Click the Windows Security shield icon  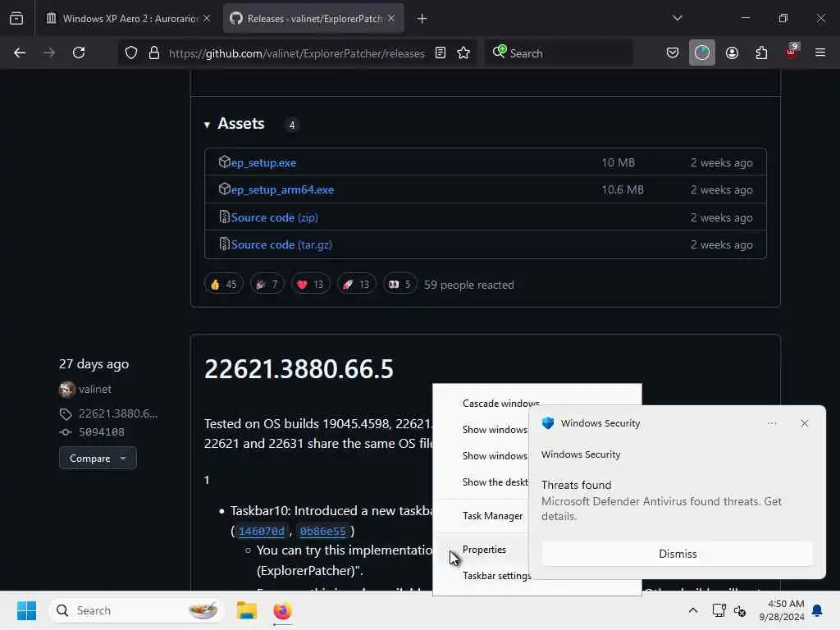(x=547, y=423)
